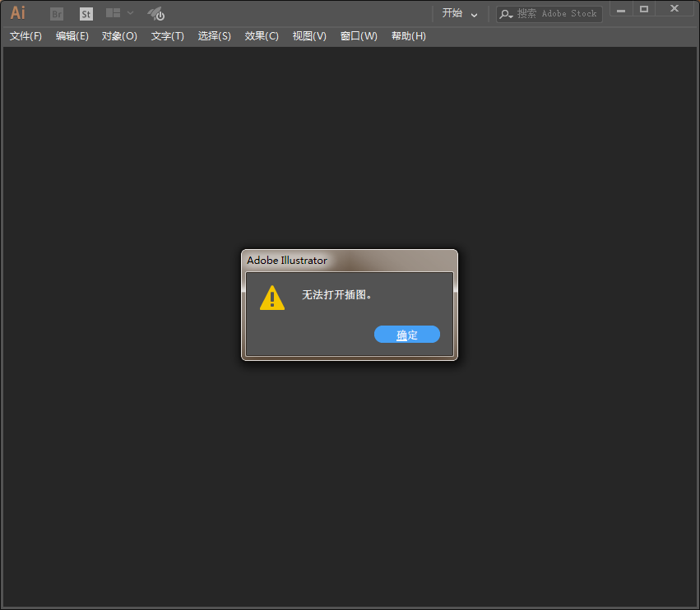
Task: Click the 搜索 Adobe Stock search field
Action: tap(549, 14)
